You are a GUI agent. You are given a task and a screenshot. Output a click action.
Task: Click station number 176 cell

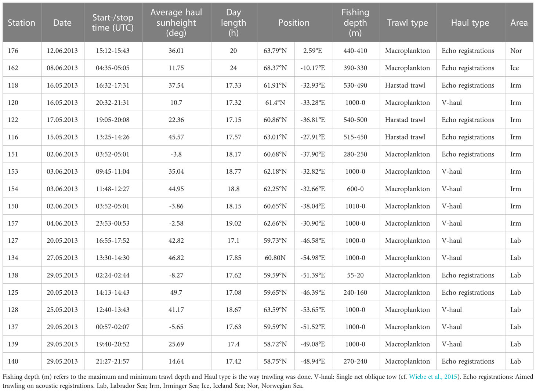click(13, 51)
